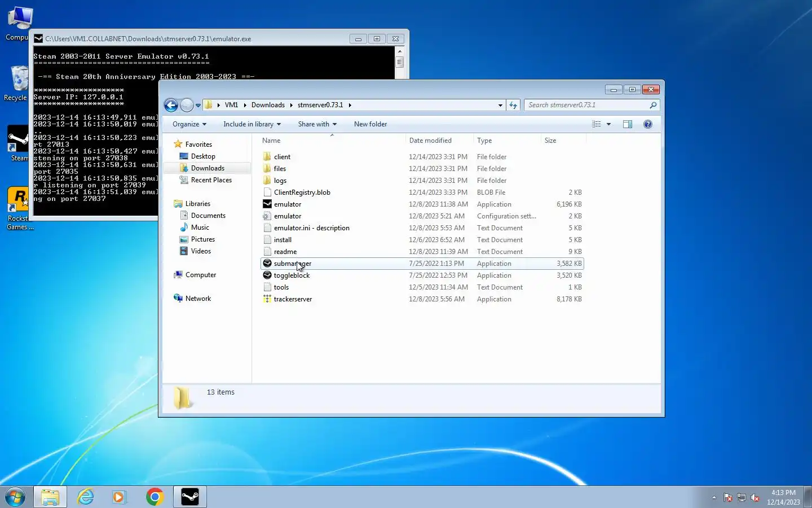812x508 pixels.
Task: Open Downloads in the navigation pane
Action: (208, 168)
